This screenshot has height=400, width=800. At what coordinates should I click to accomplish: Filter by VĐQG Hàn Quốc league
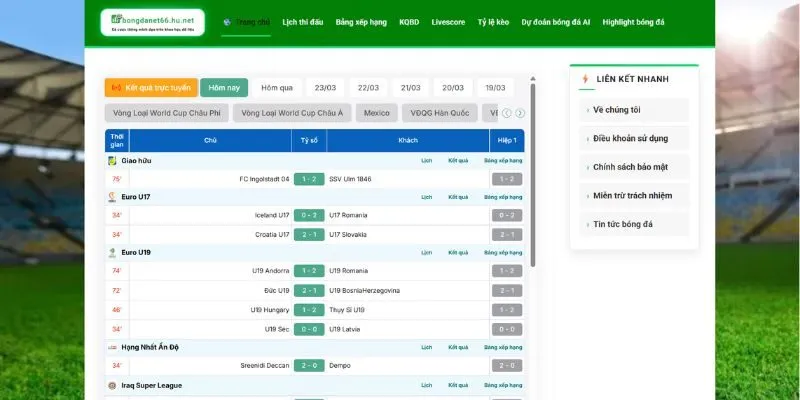(x=440, y=113)
